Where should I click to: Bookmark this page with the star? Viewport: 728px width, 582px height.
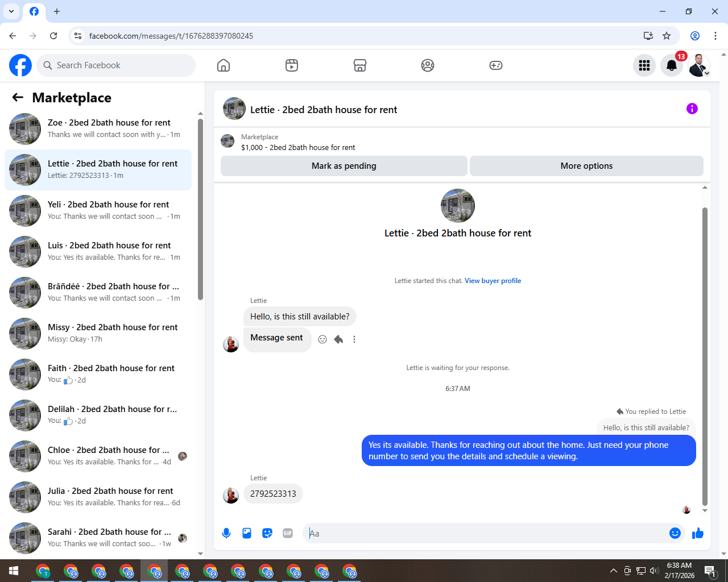tap(667, 36)
